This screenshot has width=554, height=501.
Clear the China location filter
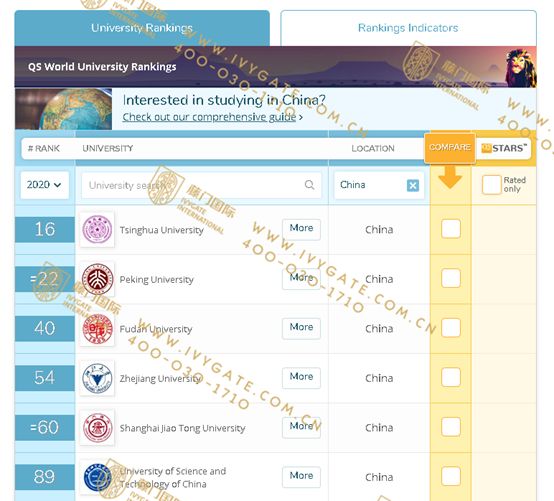click(x=413, y=185)
